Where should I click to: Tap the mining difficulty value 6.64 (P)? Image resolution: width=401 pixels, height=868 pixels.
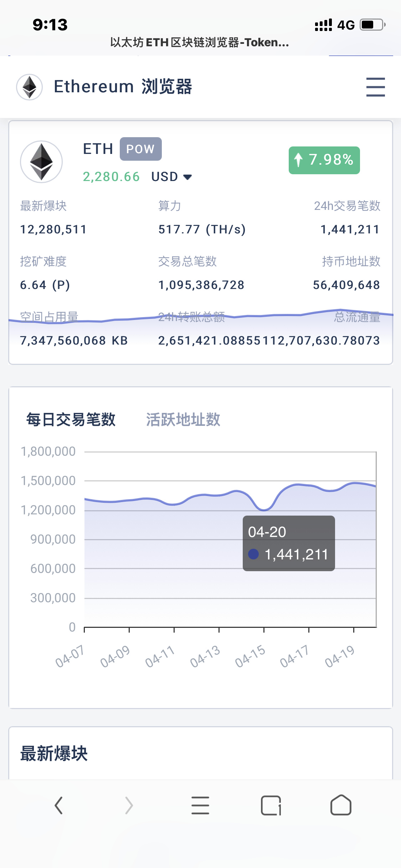tap(45, 285)
